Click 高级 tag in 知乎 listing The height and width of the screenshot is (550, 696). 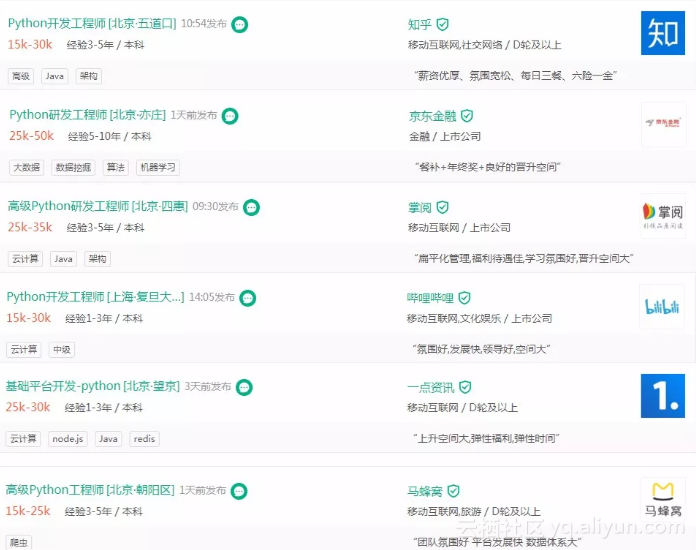click(x=21, y=76)
